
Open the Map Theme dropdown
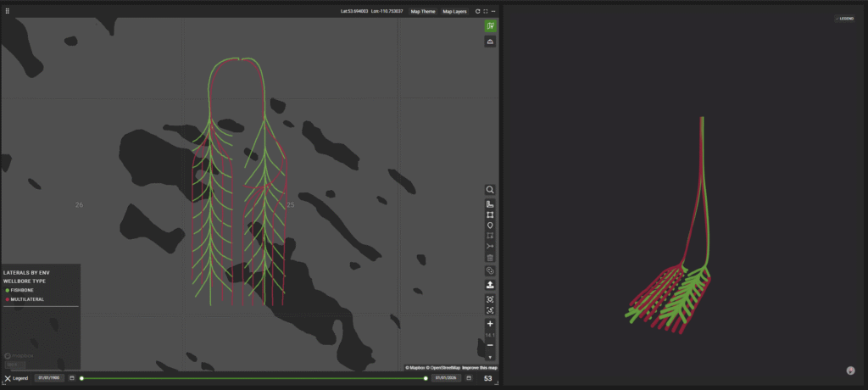[421, 12]
